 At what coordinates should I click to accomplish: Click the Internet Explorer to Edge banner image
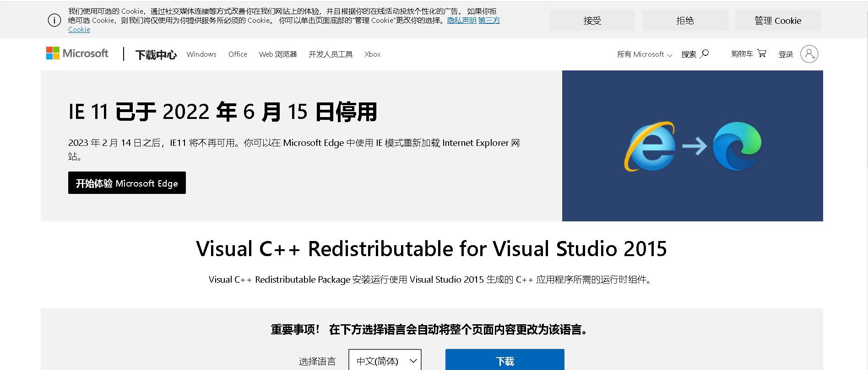692,146
